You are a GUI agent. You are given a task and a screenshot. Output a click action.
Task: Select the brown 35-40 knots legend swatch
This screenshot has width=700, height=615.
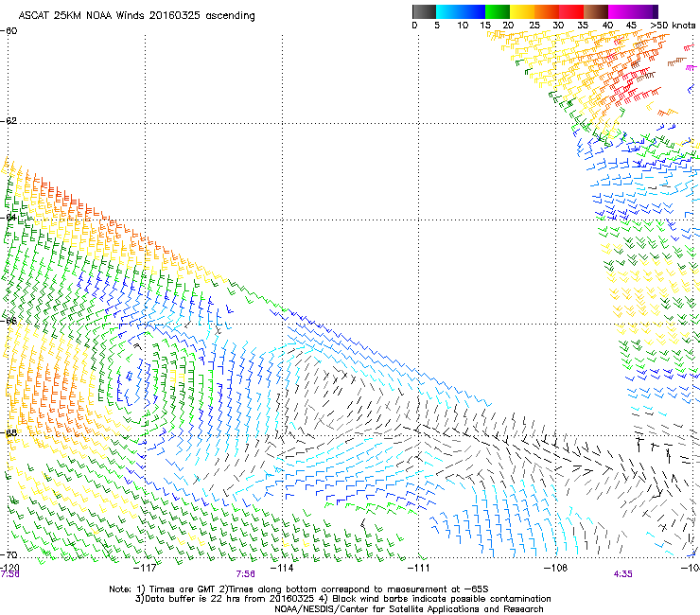pyautogui.click(x=596, y=11)
